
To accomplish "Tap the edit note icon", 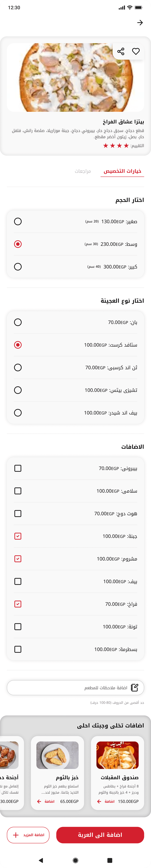I will coord(134,687).
